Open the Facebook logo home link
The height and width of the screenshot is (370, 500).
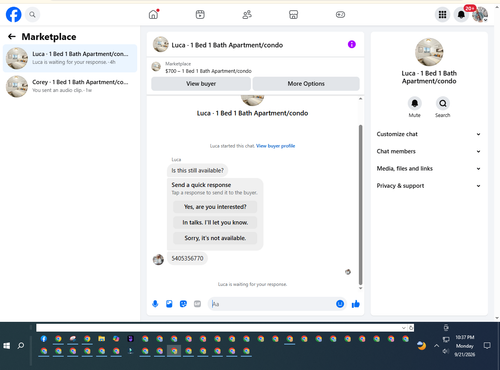click(14, 15)
